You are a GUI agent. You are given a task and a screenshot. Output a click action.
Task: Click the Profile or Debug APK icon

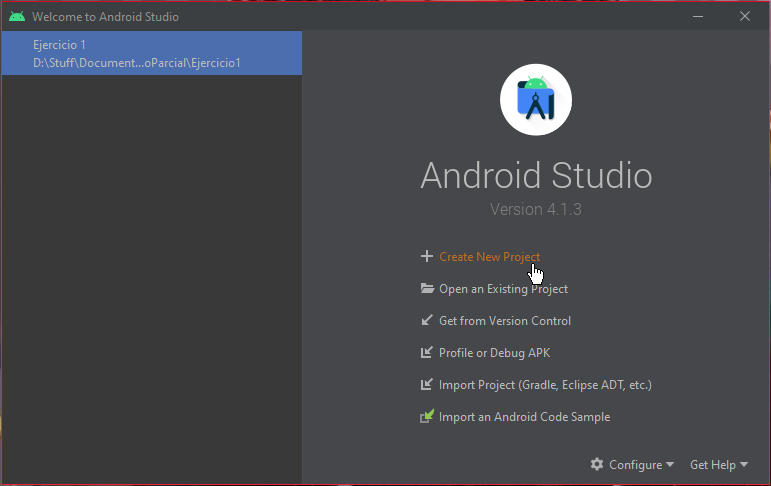(426, 352)
